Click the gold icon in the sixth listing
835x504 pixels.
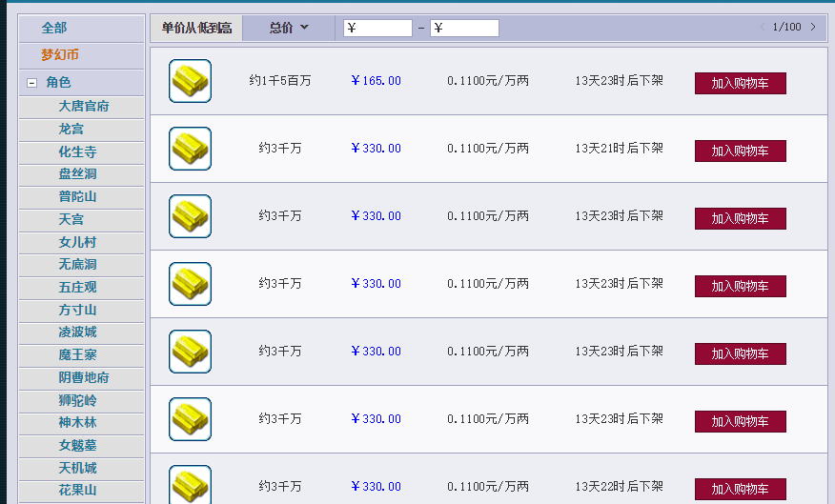190,419
